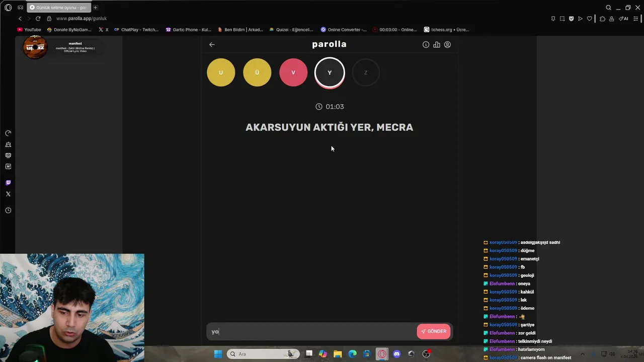Open Microsoft Edge from the taskbar
The width and height of the screenshot is (644, 362).
point(353,354)
